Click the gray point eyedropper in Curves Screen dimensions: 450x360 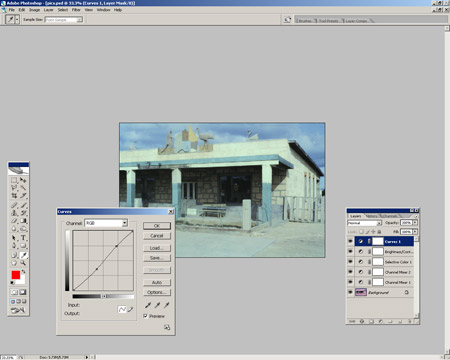tap(157, 305)
